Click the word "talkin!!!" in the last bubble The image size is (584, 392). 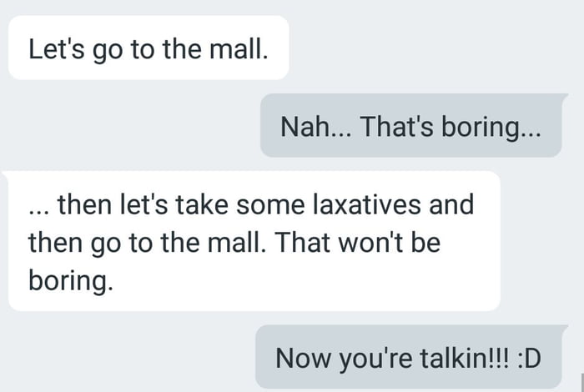click(465, 358)
